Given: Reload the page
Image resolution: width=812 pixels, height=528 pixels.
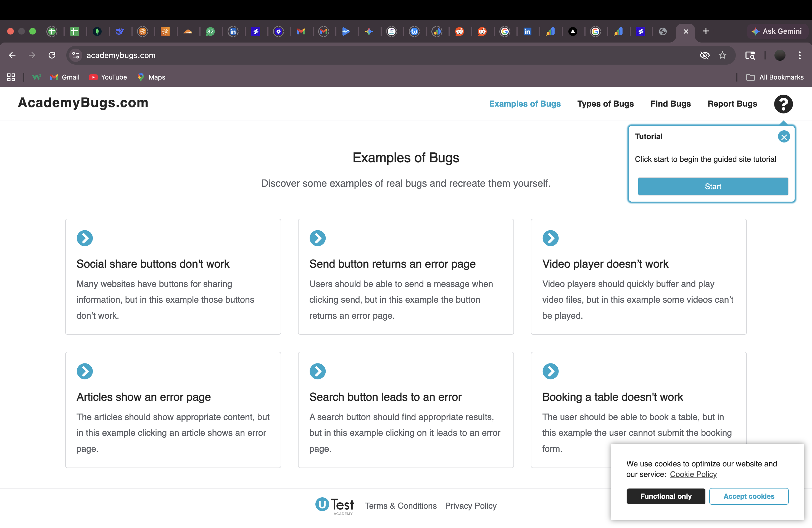Looking at the screenshot, I should (x=52, y=55).
